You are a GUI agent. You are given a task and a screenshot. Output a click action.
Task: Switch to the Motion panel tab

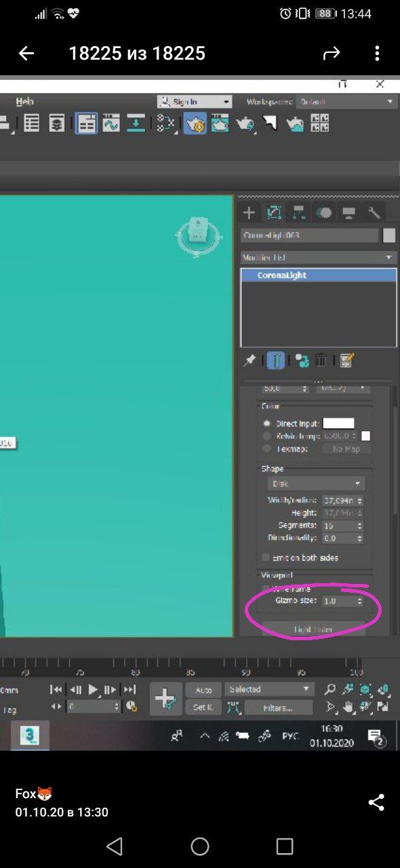pos(324,213)
